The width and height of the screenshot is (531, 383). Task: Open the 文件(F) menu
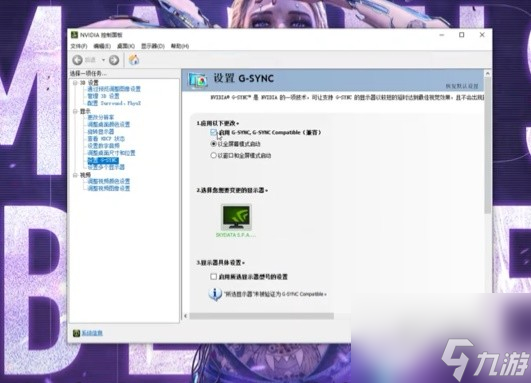click(x=79, y=46)
